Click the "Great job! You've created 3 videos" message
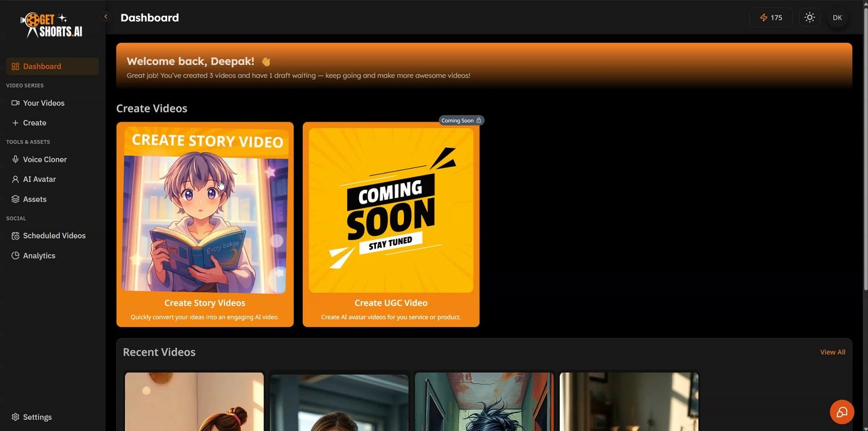Image resolution: width=868 pixels, height=431 pixels. click(298, 75)
